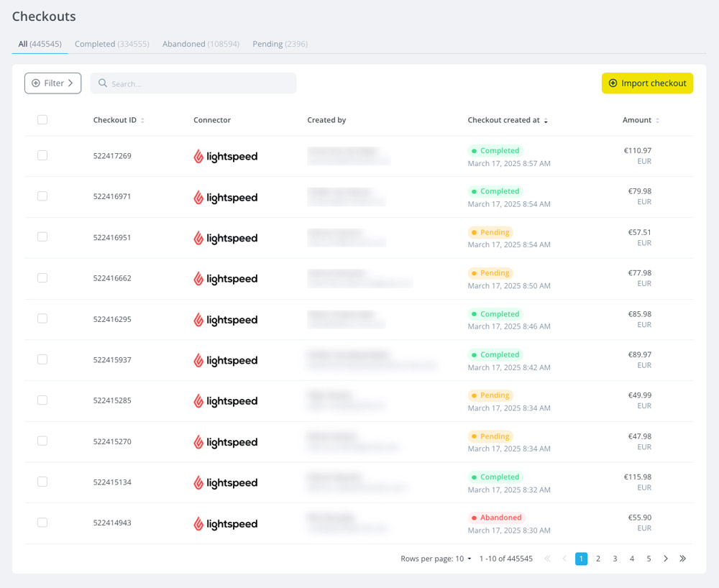This screenshot has height=588, width=719.
Task: Click Lightspeed logo for checkout 522417269
Action: click(x=226, y=156)
